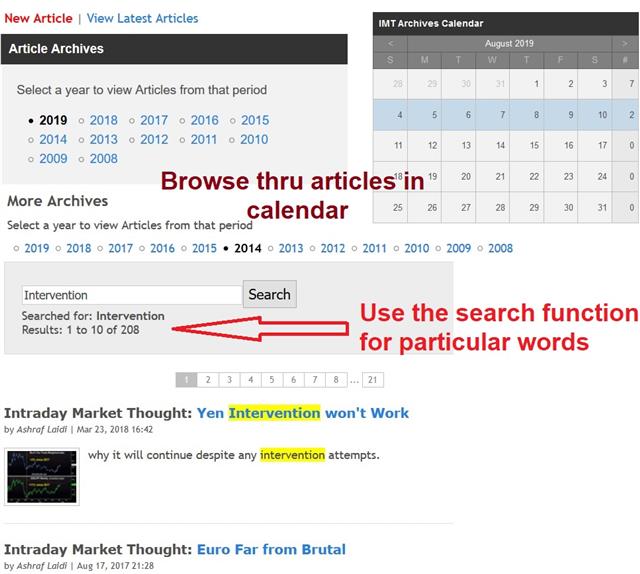Viewport: 640px width, 574px height.
Task: Open article Euro Far from Brutal
Action: tap(271, 550)
